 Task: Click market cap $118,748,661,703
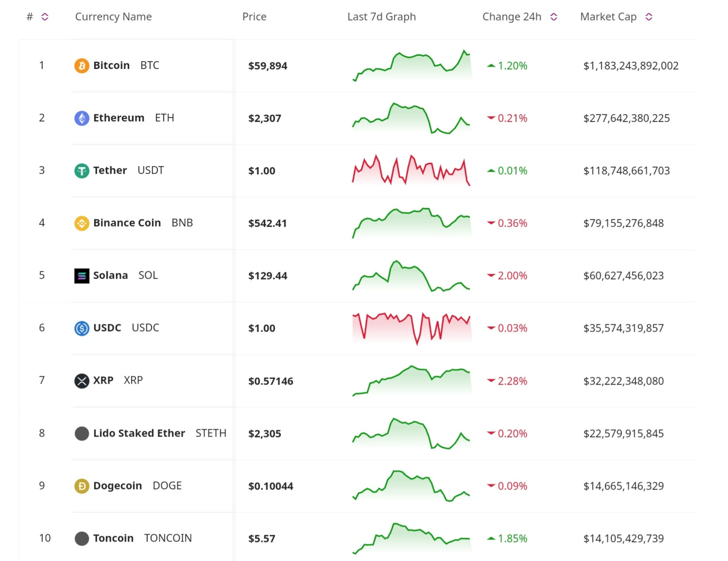[x=626, y=171]
